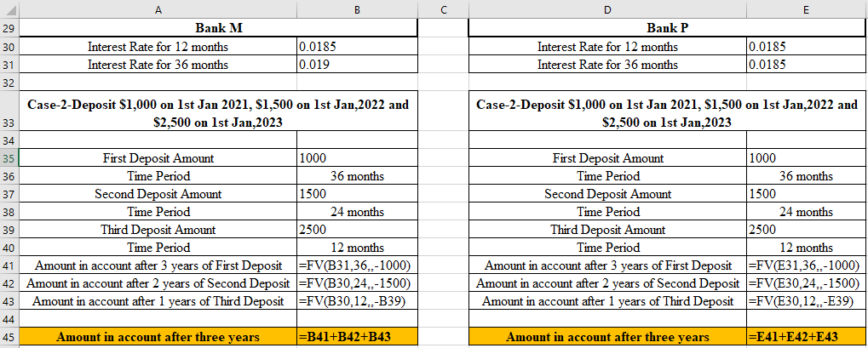Select the =FV(B31,36,,-1000) formula cell
The width and height of the screenshot is (868, 348).
click(x=356, y=266)
